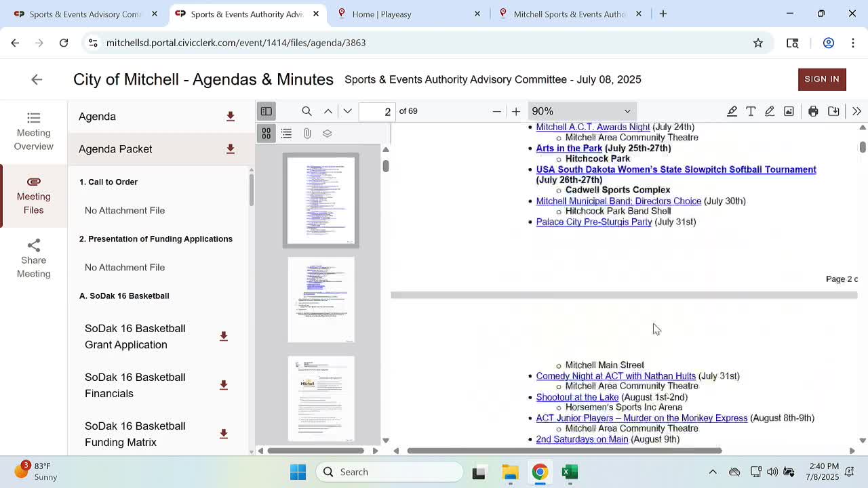868x488 pixels.
Task: Open the 90% zoom level dropdown
Action: click(x=581, y=111)
